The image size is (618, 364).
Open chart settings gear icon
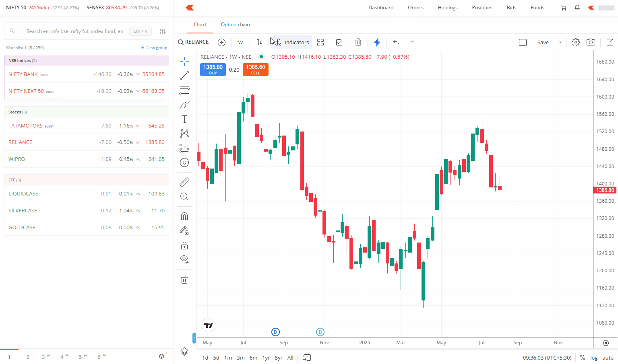click(x=576, y=42)
